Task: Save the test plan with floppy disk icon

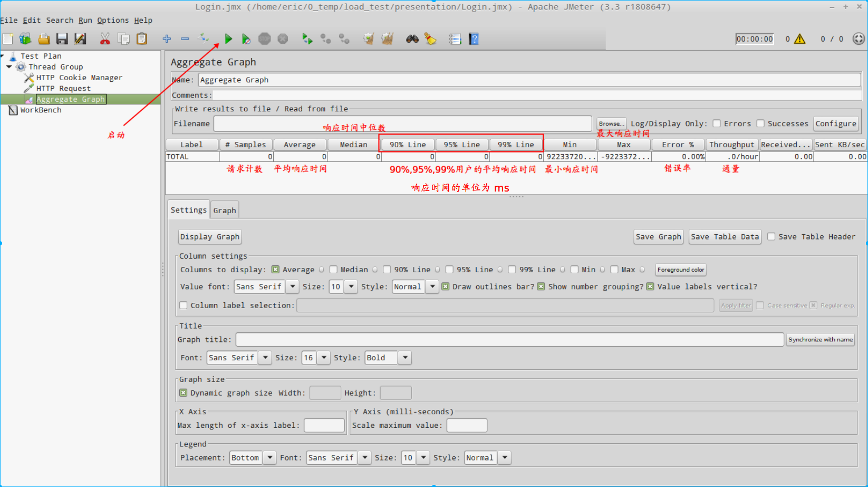Action: (x=62, y=39)
